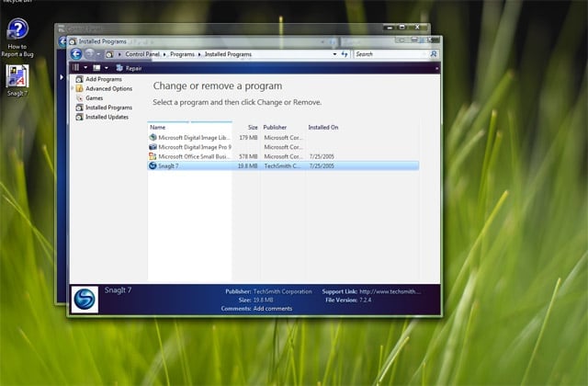The width and height of the screenshot is (588, 386).
Task: Click the large SnagIt details pane thumbnail
Action: [85, 300]
